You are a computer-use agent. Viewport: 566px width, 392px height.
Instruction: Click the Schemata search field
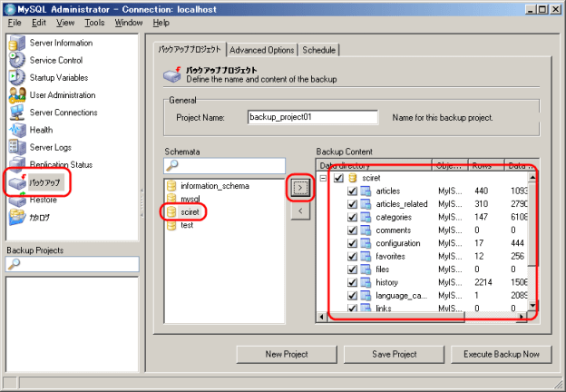(225, 166)
